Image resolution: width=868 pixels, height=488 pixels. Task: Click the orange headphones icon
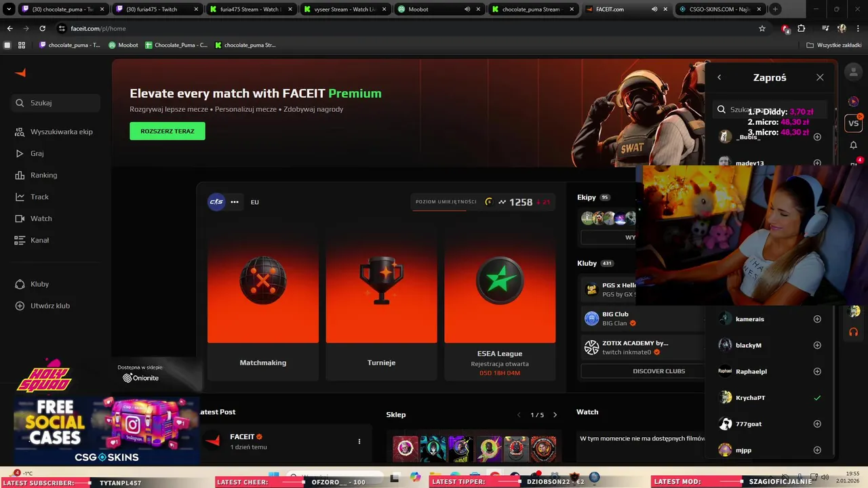[854, 332]
